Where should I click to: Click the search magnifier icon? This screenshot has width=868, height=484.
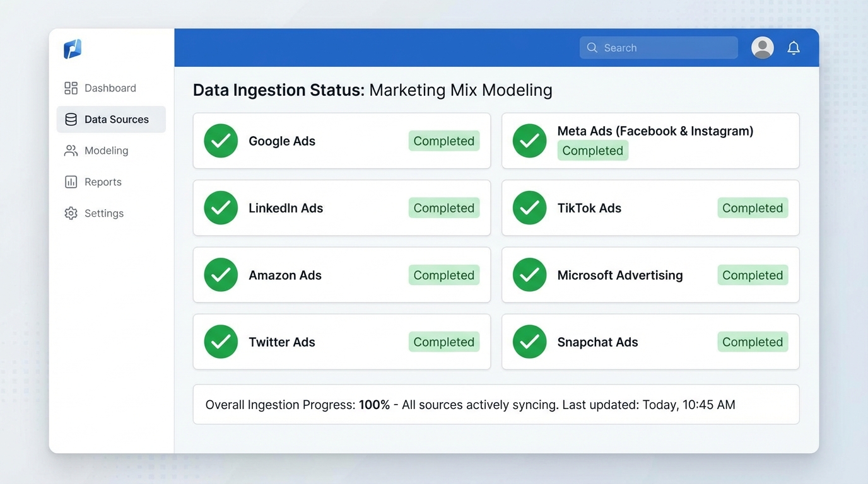point(592,48)
